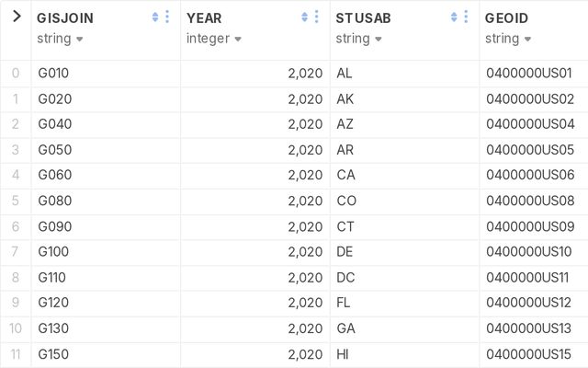Viewport: 588px width, 368px height.
Task: Select the cell containing G060
Action: [54, 175]
